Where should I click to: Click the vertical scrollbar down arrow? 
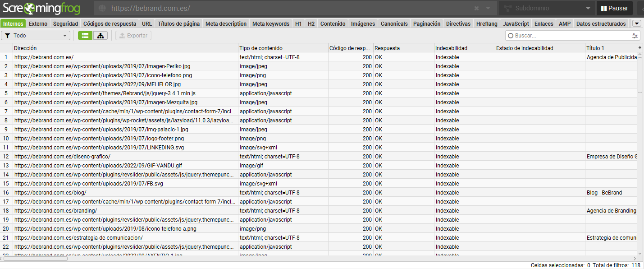(640, 253)
